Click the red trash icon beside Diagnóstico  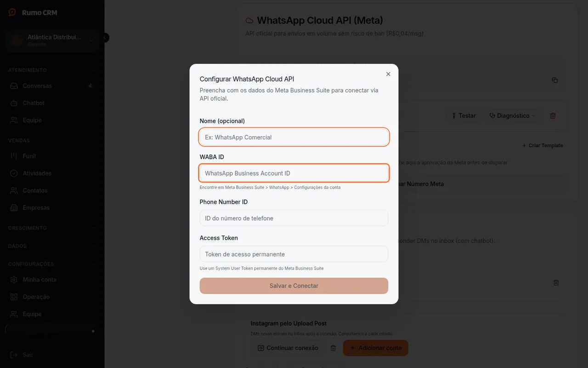pos(553,115)
